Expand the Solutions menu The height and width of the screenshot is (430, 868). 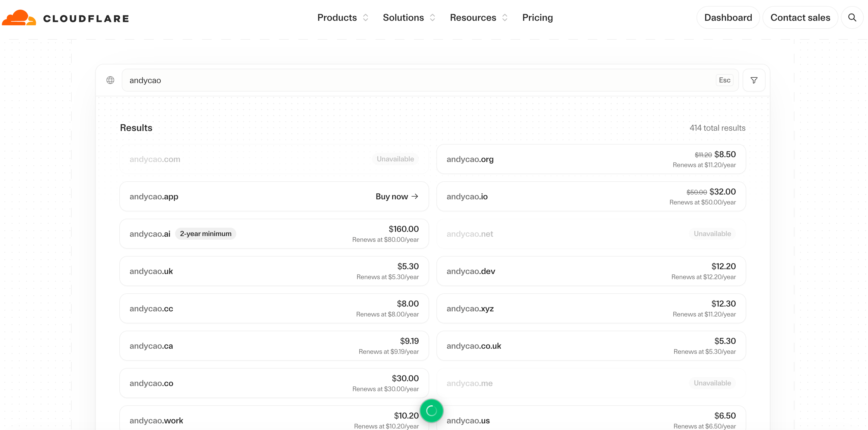(409, 17)
